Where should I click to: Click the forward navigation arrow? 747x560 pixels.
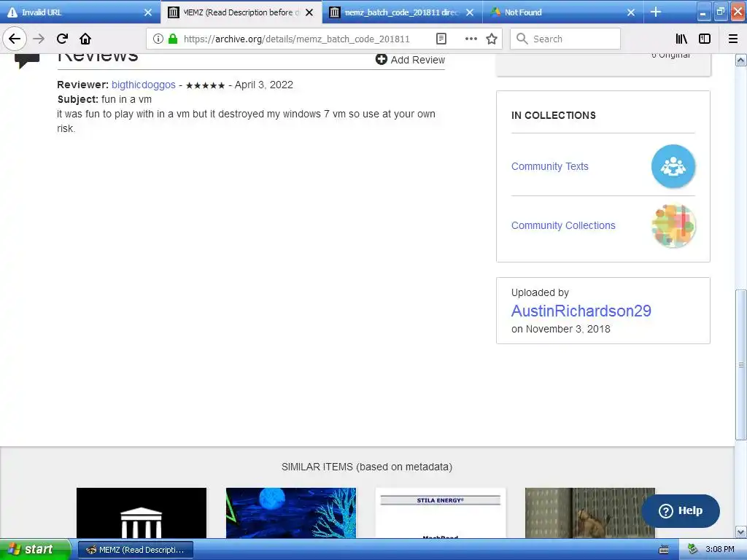(x=39, y=39)
